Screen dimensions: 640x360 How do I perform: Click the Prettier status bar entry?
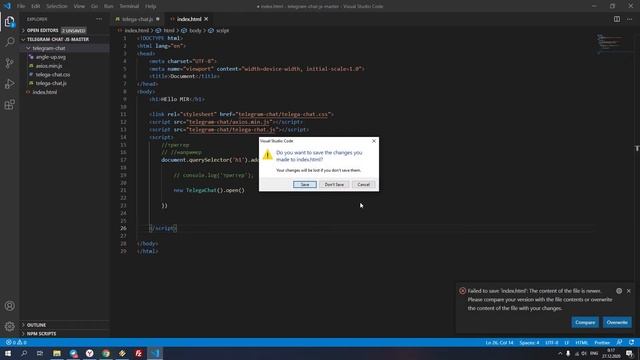coord(602,342)
